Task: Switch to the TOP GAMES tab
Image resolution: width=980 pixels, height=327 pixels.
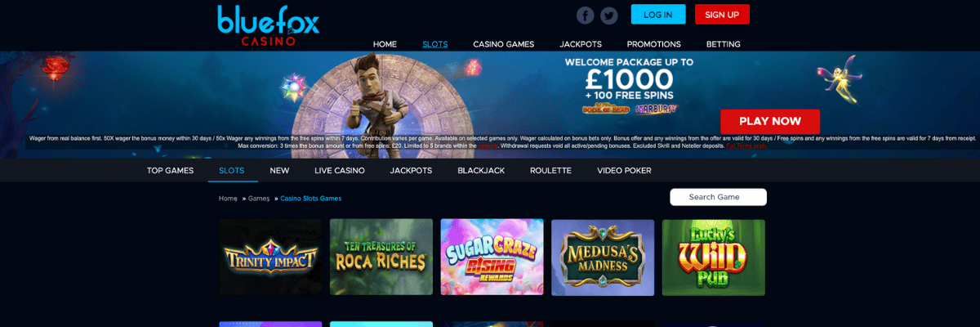Action: pyautogui.click(x=170, y=170)
